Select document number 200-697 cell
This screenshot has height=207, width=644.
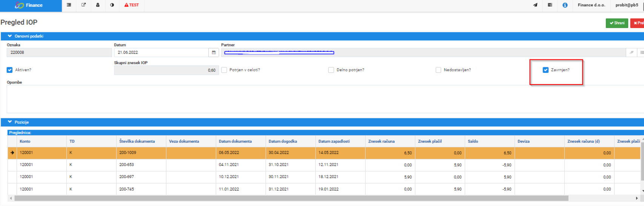tap(141, 177)
